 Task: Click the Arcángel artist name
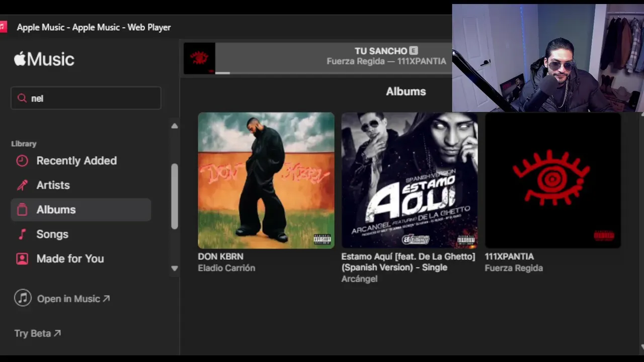coord(359,279)
